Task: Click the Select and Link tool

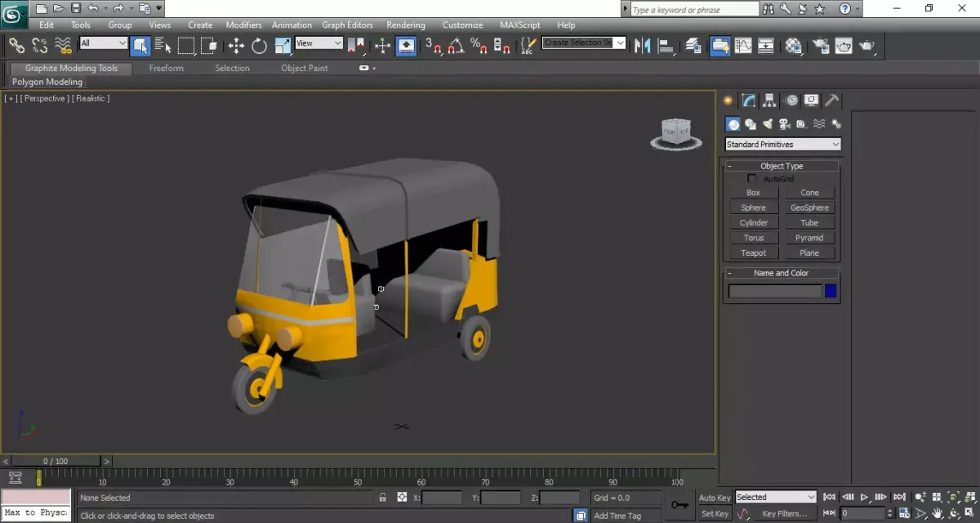Action: pos(16,45)
